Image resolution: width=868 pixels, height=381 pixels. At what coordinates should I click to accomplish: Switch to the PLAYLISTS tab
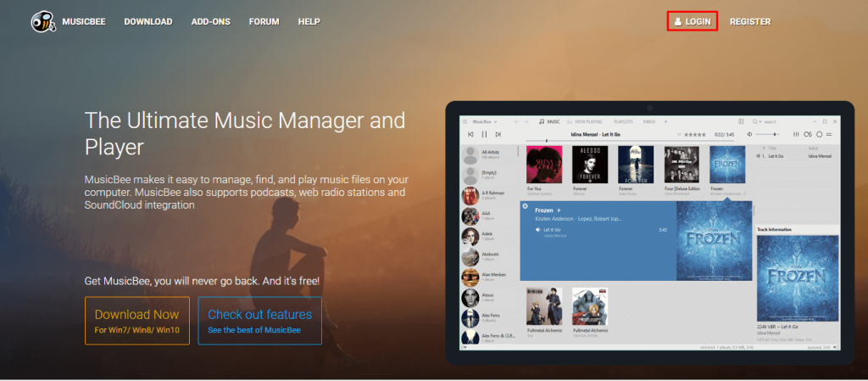[x=624, y=121]
